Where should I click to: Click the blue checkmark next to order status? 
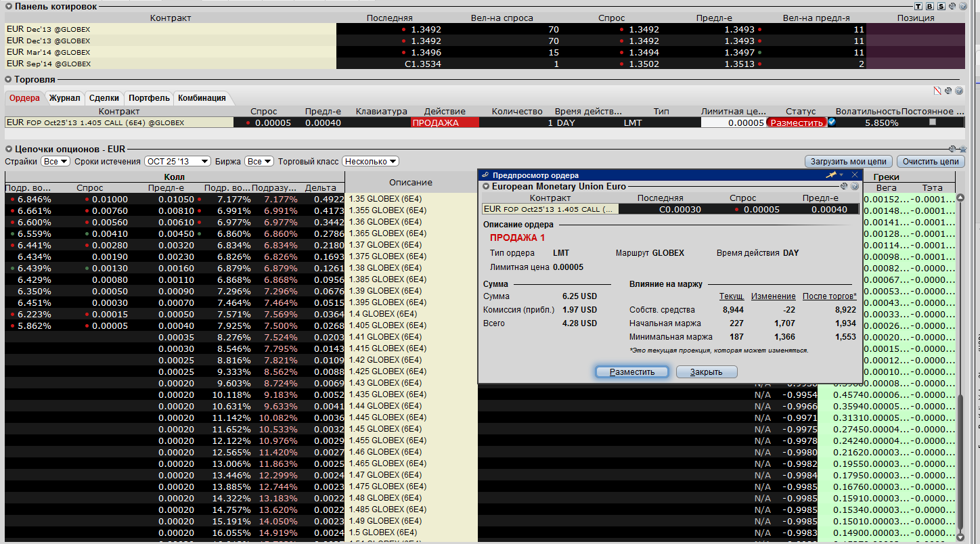[832, 122]
